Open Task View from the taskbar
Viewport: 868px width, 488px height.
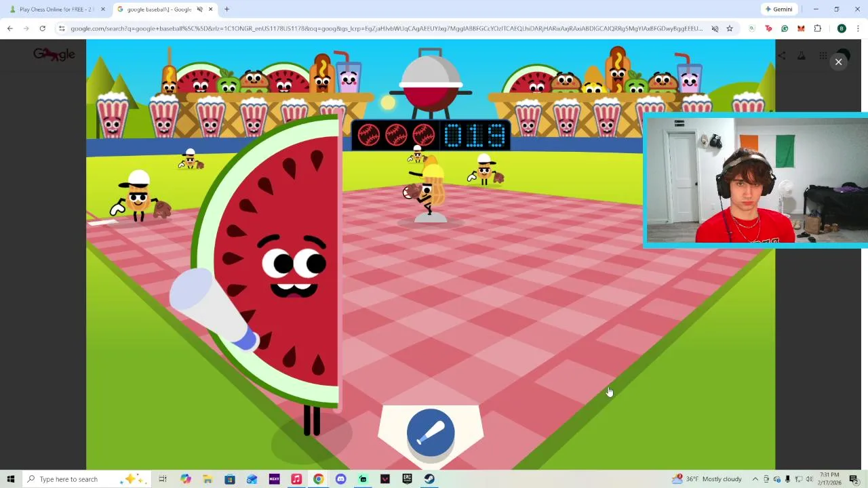point(163,479)
